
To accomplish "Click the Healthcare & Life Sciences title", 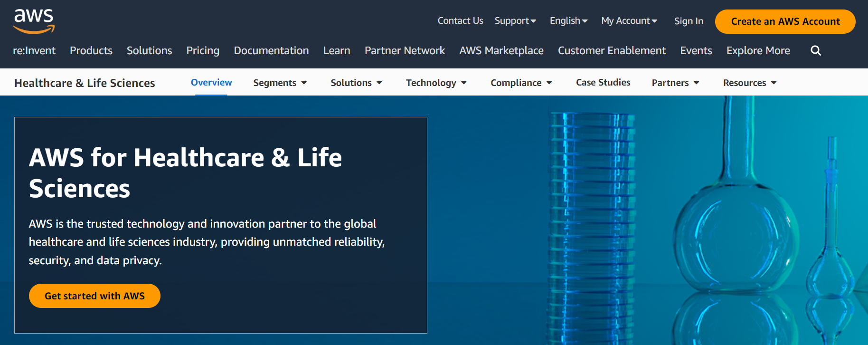I will 85,83.
